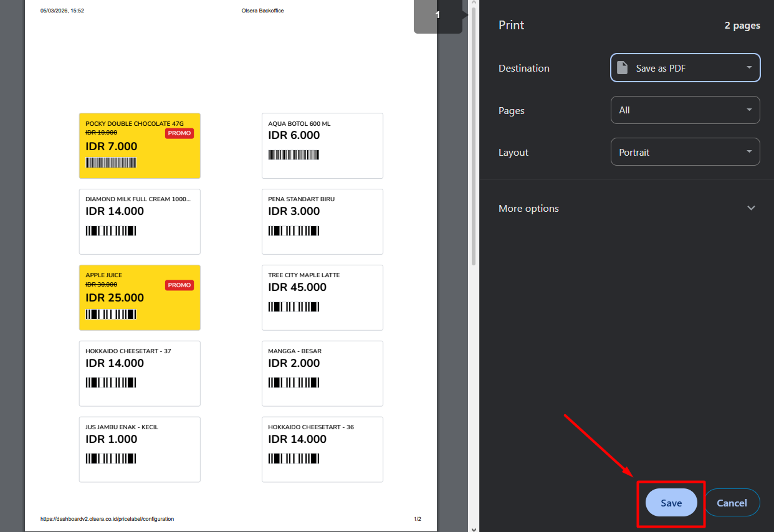The height and width of the screenshot is (532, 774).
Task: Click the barcode on Aqua Botol label
Action: [x=294, y=155]
